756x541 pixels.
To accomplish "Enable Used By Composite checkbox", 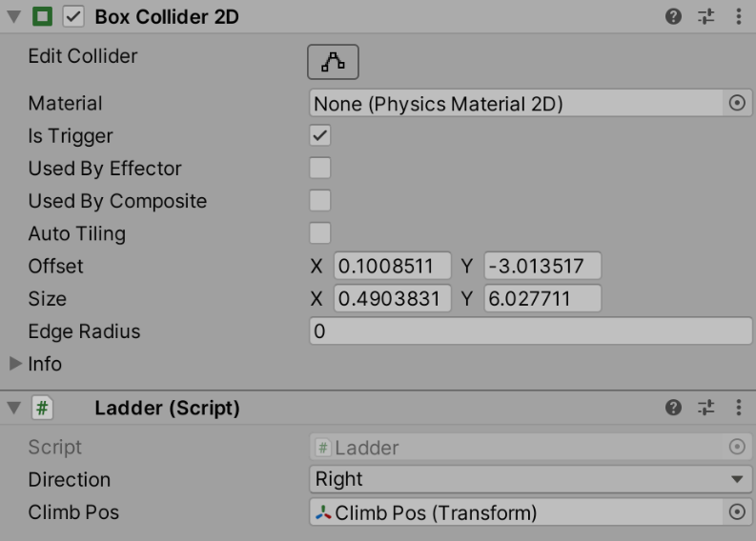I will point(320,201).
